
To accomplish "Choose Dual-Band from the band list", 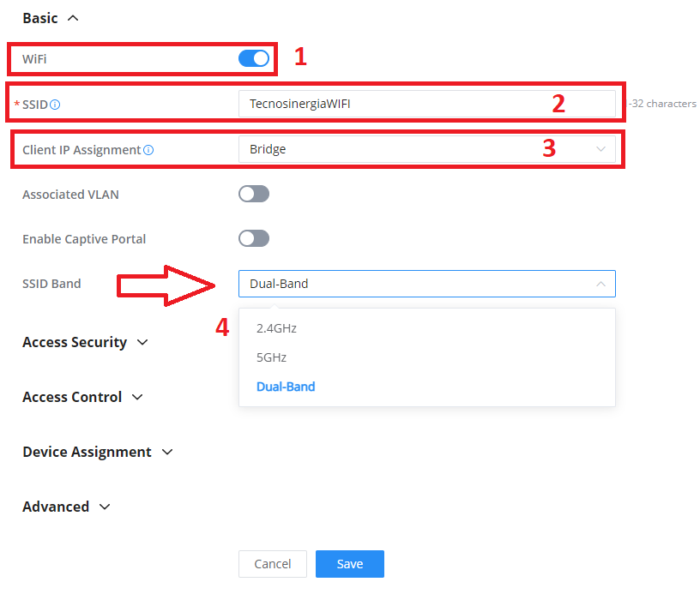I will point(286,387).
